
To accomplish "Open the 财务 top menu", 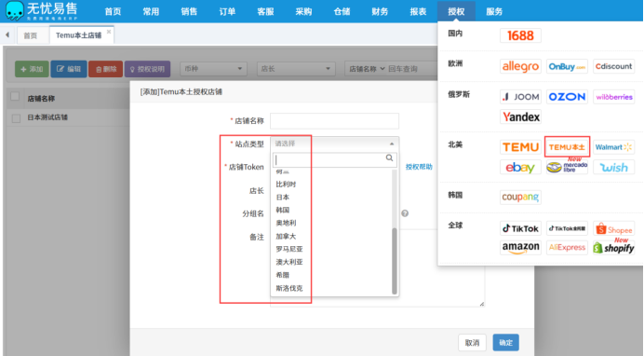I will [x=380, y=11].
